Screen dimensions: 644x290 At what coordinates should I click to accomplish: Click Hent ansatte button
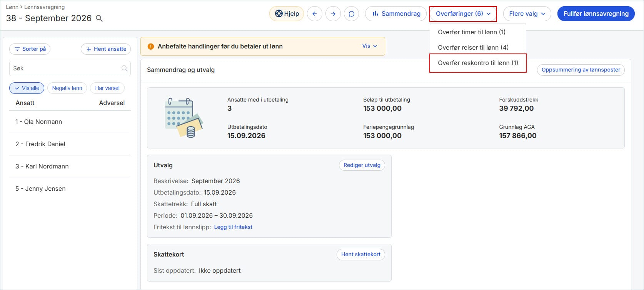[106, 49]
